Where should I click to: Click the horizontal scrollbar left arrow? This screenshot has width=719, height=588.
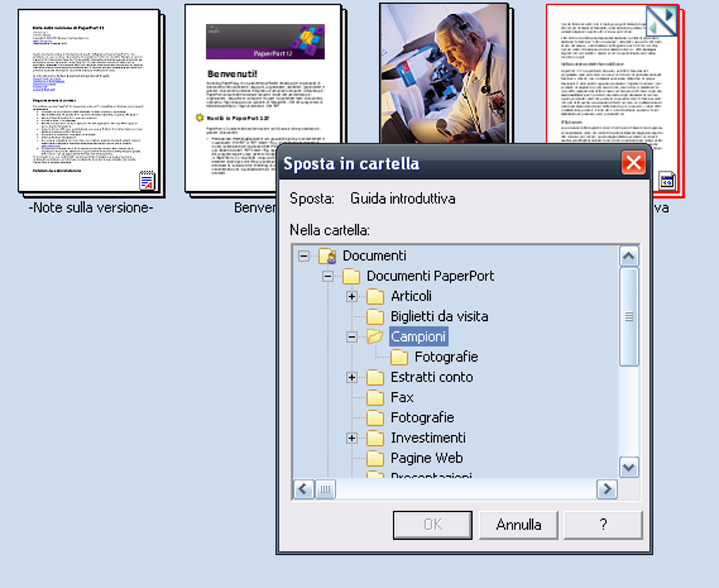pos(303,489)
